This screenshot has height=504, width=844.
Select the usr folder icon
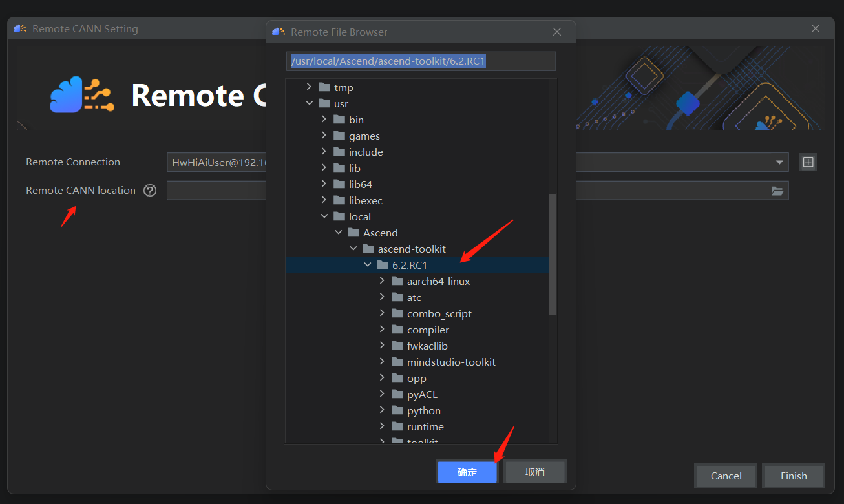324,103
